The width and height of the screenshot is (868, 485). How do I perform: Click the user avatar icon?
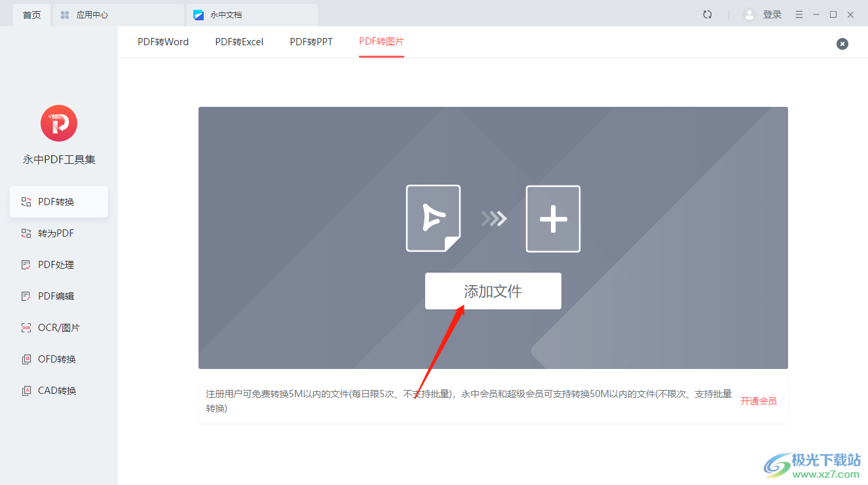coord(749,14)
